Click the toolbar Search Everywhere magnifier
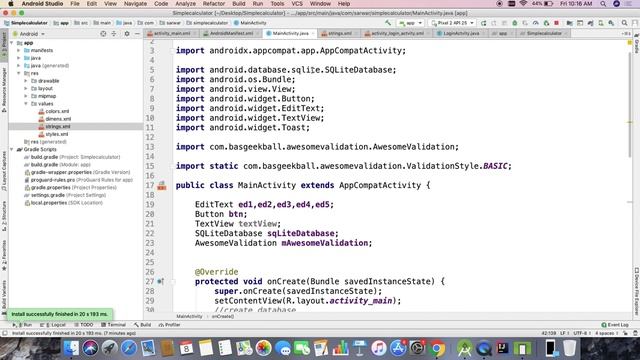Screen dimensions: 640x360 (x=624, y=23)
